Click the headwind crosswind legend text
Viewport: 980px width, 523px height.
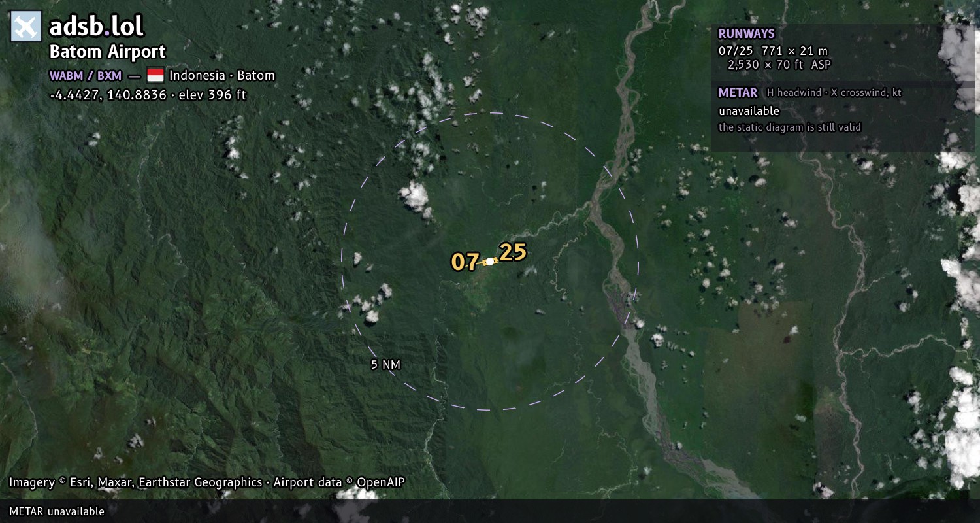tap(834, 93)
